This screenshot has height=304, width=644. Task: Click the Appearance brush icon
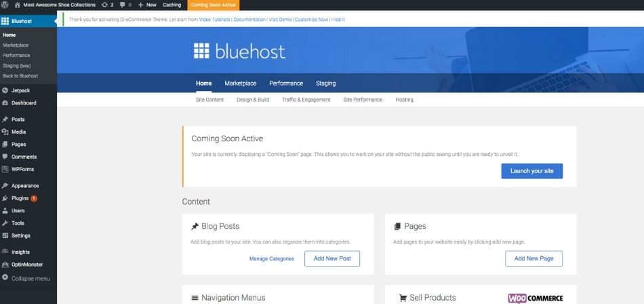pyautogui.click(x=5, y=186)
